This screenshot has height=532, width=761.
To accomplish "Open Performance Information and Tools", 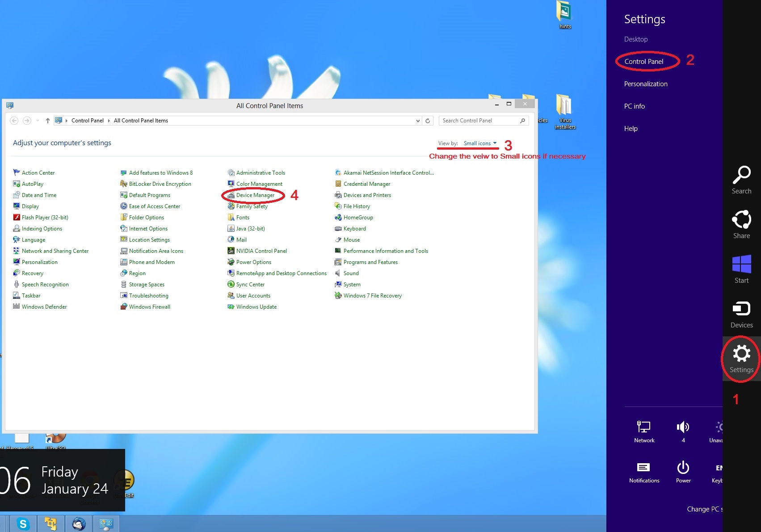I will pyautogui.click(x=386, y=251).
